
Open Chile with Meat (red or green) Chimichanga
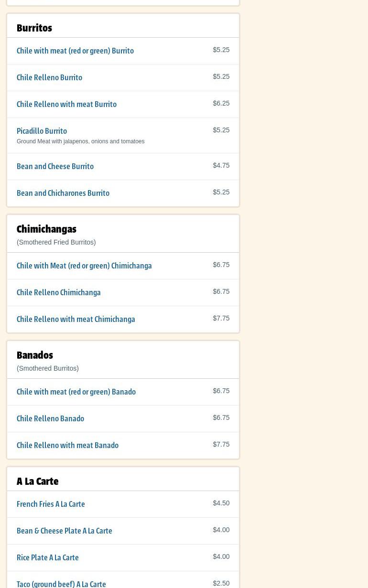[x=84, y=266]
